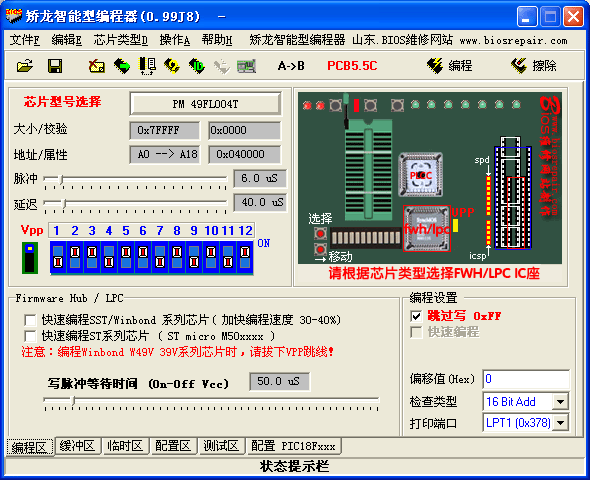Enable 快速编程SST/Winbond checkbox
Viewport: 590px width, 480px height.
point(30,320)
